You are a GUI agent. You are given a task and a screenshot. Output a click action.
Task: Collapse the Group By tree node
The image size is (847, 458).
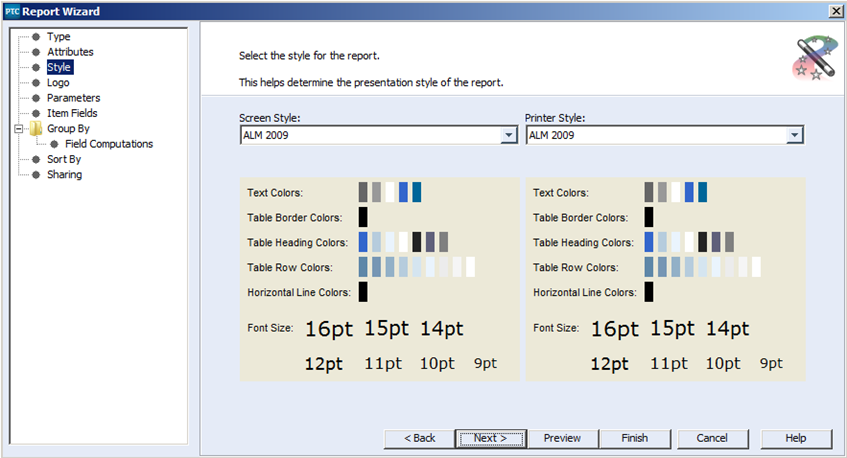tap(17, 129)
